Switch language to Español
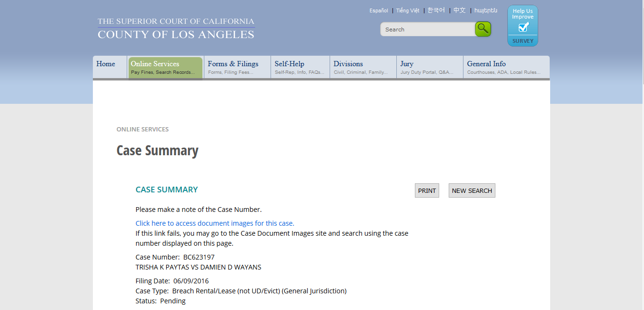This screenshot has height=310, width=644. point(379,10)
